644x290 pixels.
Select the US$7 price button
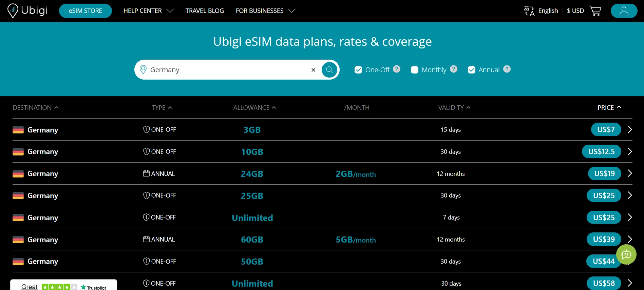(x=606, y=129)
